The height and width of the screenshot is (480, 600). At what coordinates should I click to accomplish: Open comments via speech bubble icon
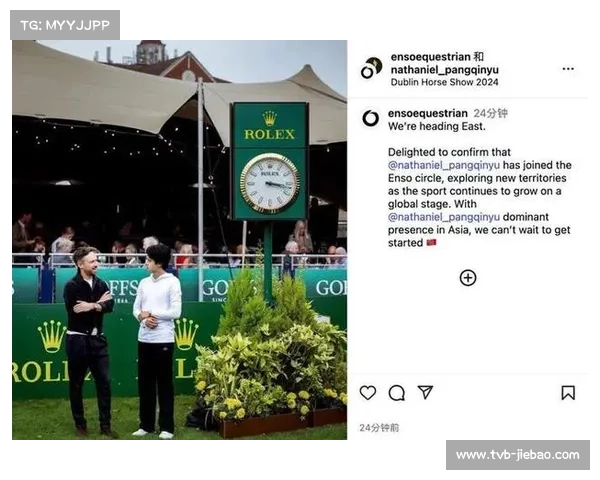tap(396, 393)
